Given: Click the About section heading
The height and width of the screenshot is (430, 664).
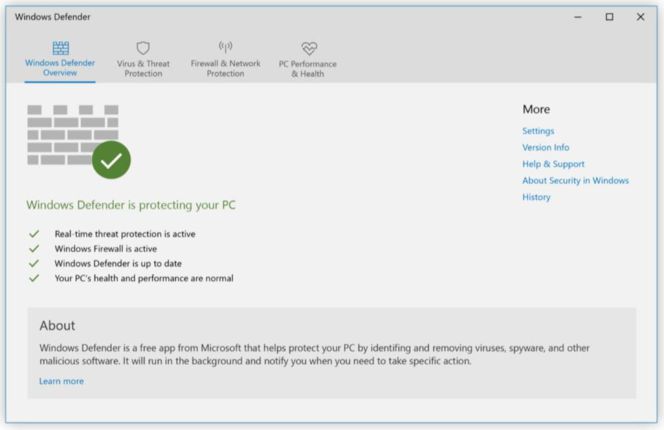Looking at the screenshot, I should click(x=57, y=325).
